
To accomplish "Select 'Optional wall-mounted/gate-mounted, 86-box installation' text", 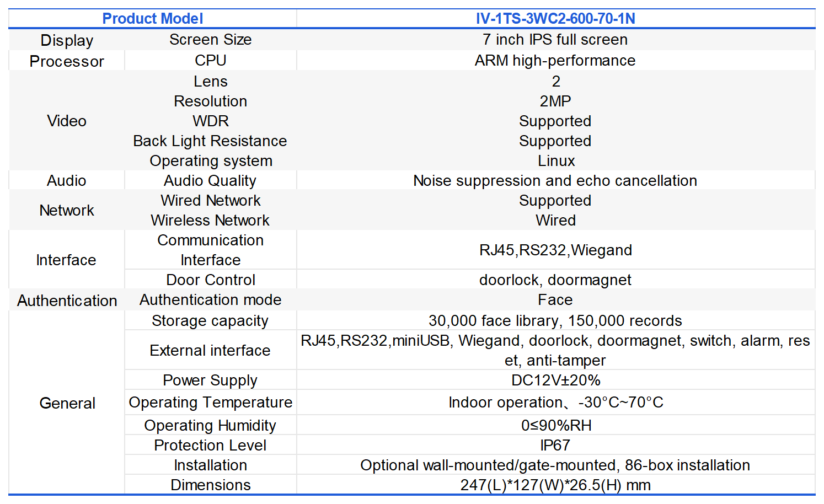I will tap(555, 465).
